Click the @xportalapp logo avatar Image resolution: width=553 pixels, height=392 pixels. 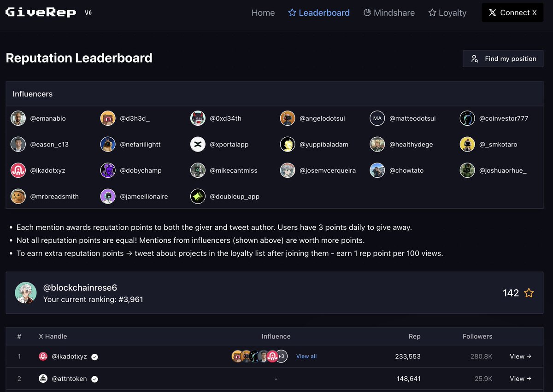[198, 144]
